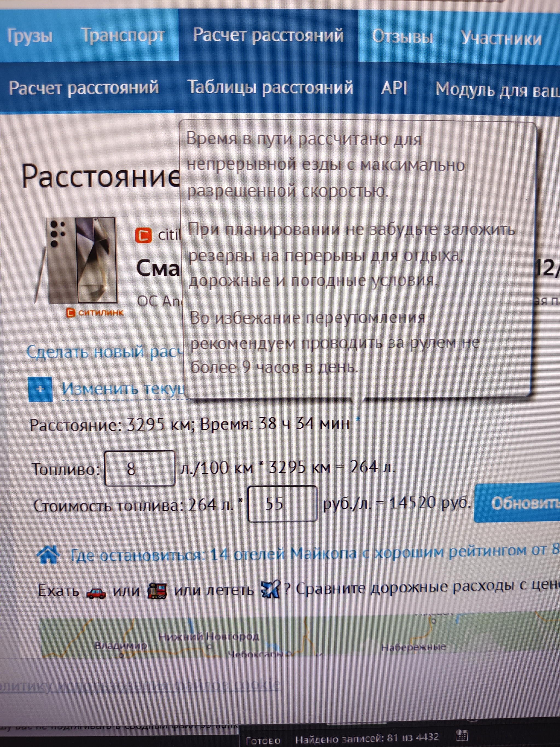Click the house icon beside hotels link
The width and height of the screenshot is (560, 747).
(48, 554)
